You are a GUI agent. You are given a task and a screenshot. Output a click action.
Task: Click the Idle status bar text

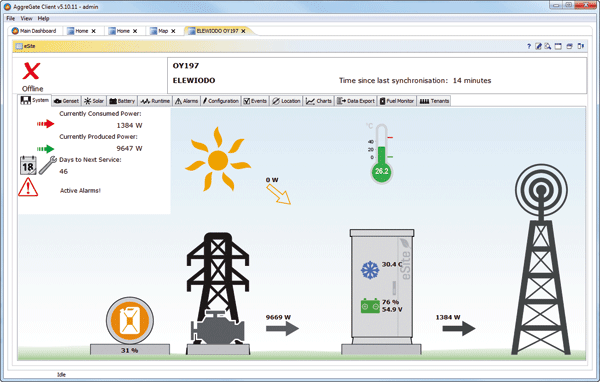pyautogui.click(x=61, y=375)
